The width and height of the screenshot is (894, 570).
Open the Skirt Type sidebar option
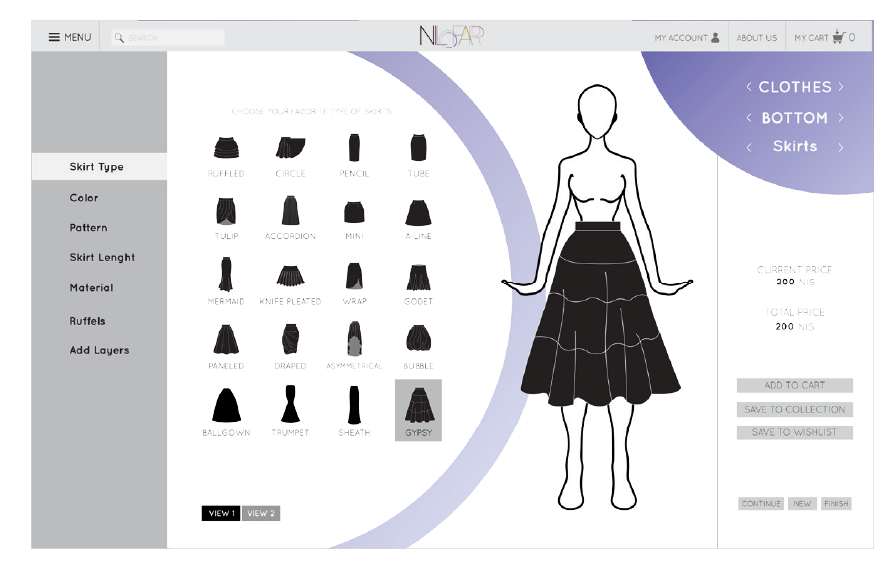pyautogui.click(x=99, y=166)
